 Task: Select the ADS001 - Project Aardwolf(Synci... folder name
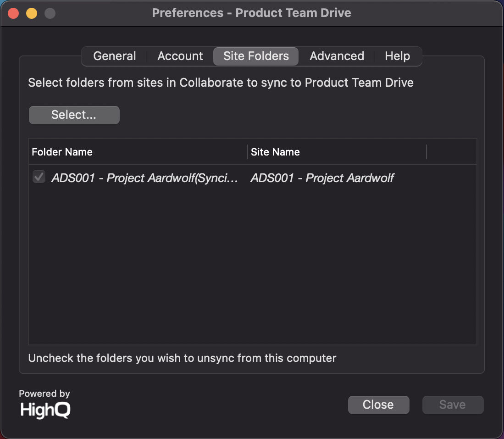144,178
